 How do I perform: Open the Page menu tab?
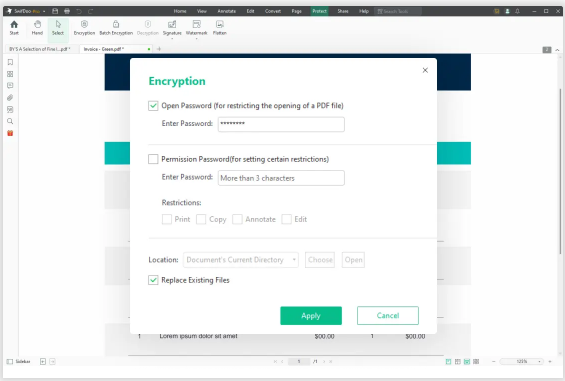[x=297, y=11]
